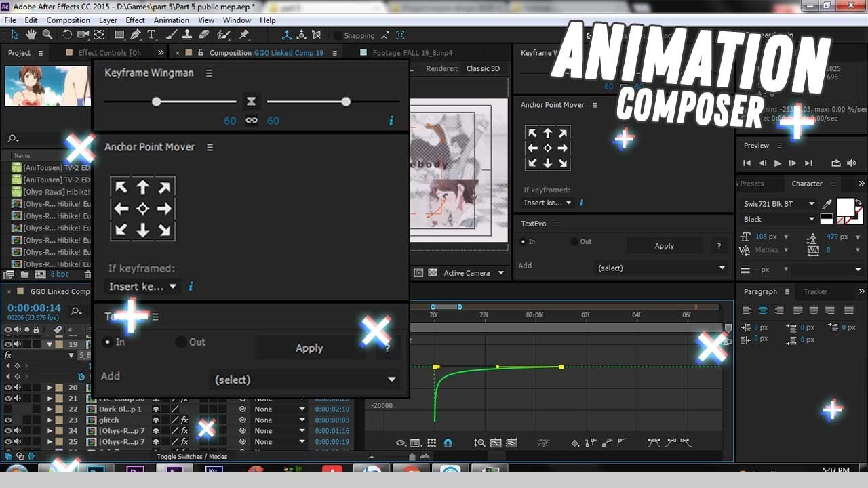
Task: Click the Character panel eyedropper
Action: coord(827,204)
